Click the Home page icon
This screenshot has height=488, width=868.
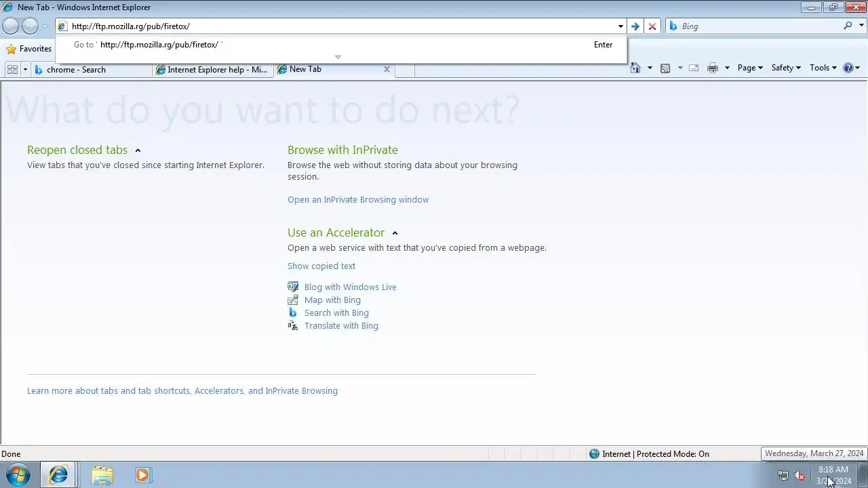click(x=635, y=68)
